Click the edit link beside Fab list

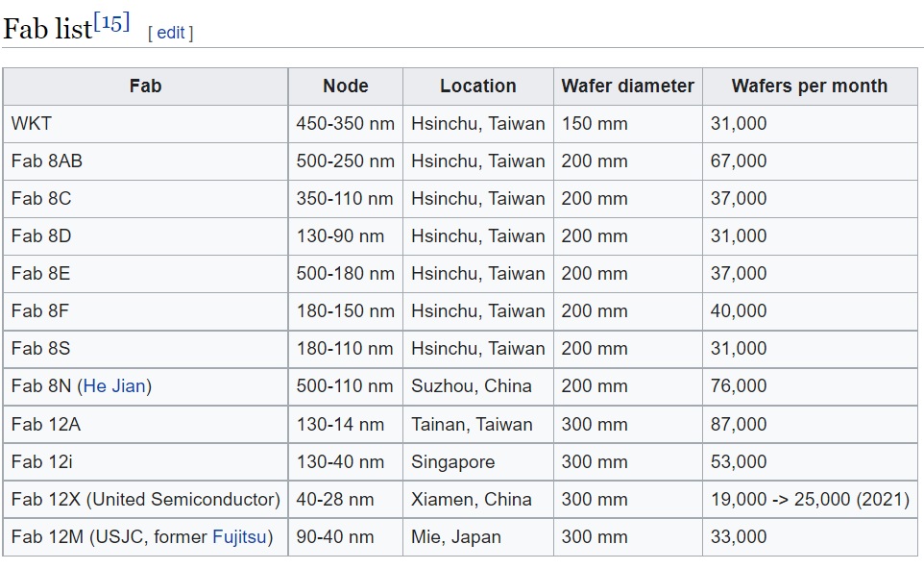pyautogui.click(x=170, y=33)
